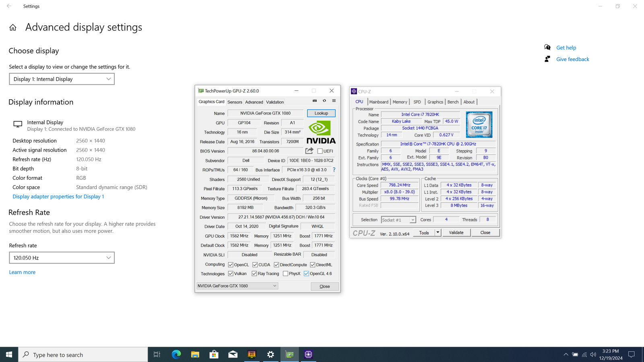Switch to the Sensors tab in GPU-Z
Viewport: 644px width, 362px height.
coord(235,102)
